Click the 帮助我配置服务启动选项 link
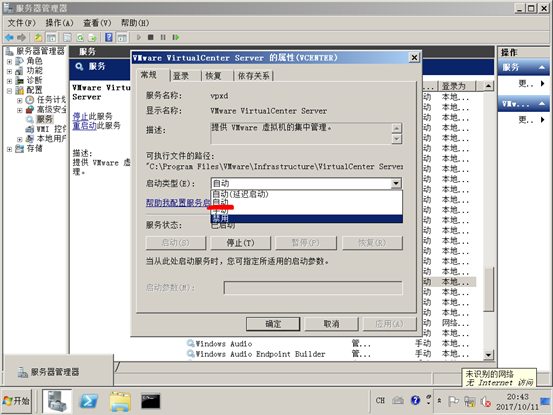This screenshot has width=553, height=415. [178, 202]
